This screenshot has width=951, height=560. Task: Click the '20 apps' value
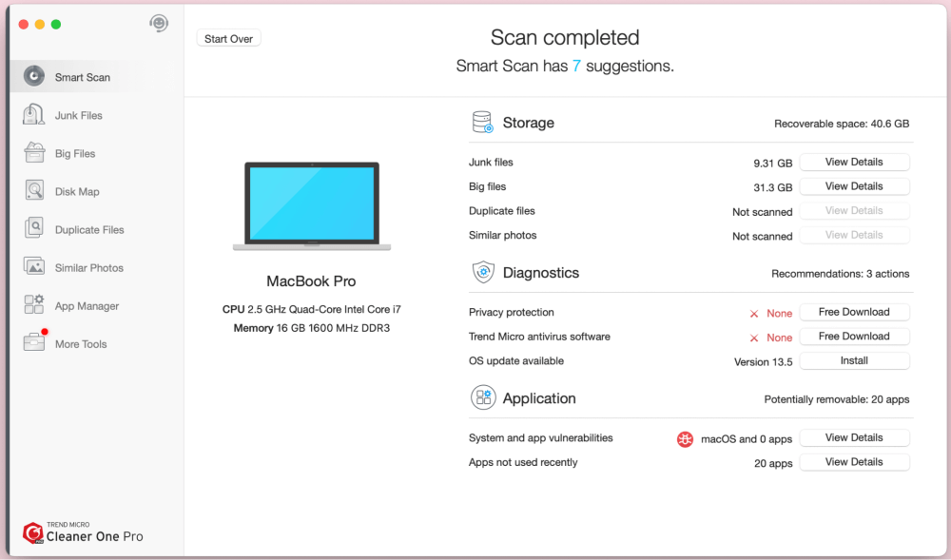click(773, 463)
